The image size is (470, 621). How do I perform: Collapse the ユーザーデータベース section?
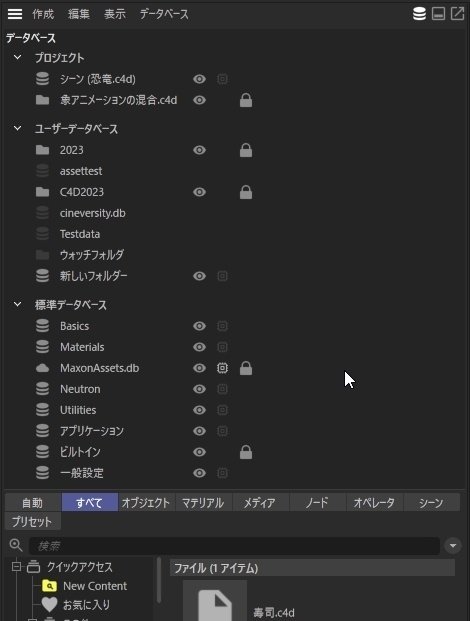pyautogui.click(x=17, y=128)
